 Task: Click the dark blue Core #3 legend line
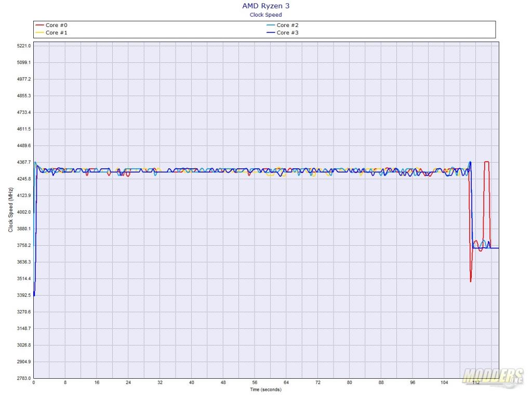coord(270,33)
